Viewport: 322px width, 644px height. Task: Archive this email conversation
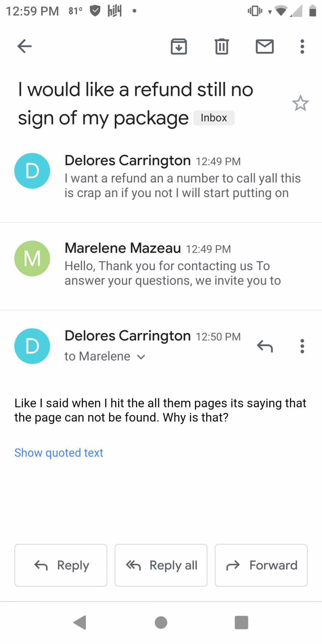coord(179,46)
